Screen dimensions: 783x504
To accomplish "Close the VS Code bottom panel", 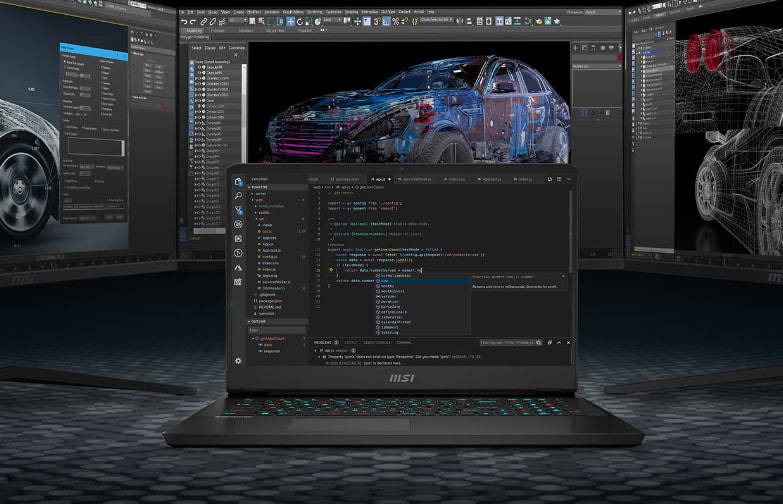I will (568, 343).
